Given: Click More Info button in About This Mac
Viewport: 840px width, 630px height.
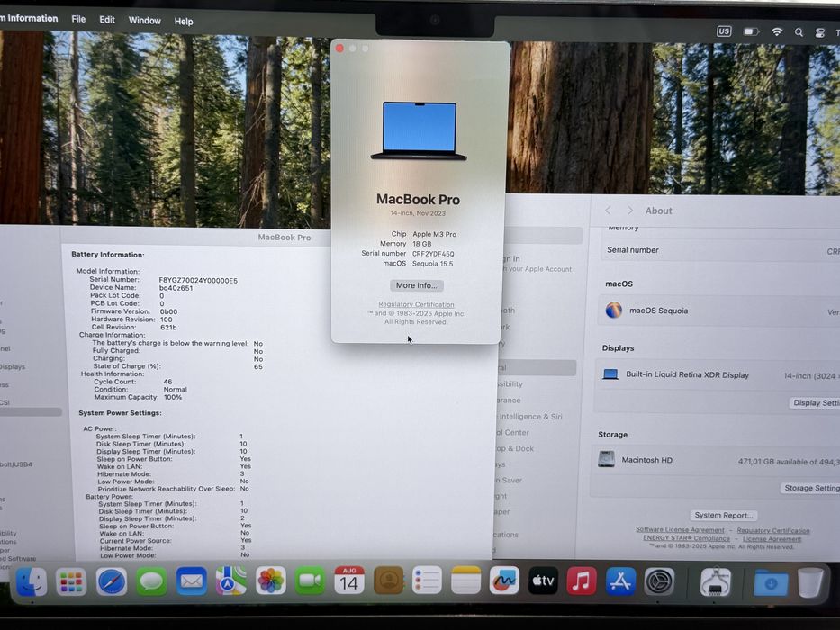Looking at the screenshot, I should click(x=416, y=285).
